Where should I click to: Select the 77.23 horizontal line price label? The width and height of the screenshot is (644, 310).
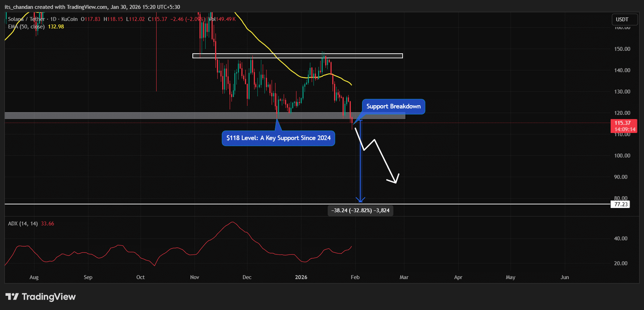point(621,204)
